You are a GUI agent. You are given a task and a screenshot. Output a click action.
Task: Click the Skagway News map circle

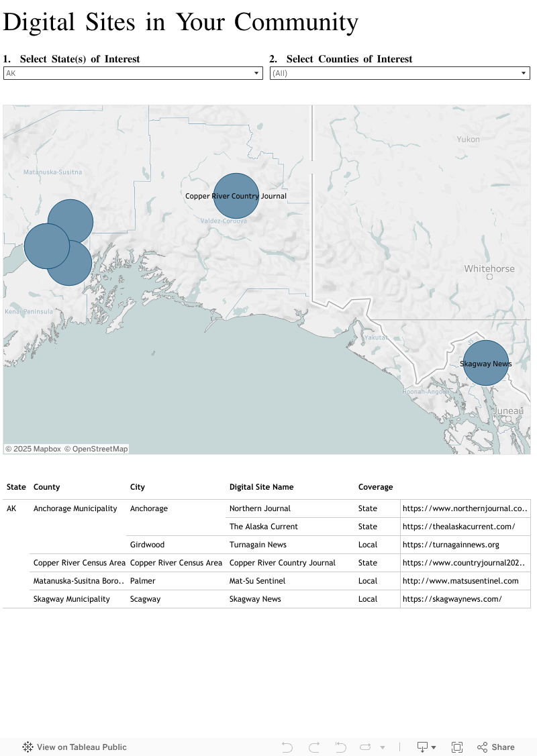tap(485, 363)
